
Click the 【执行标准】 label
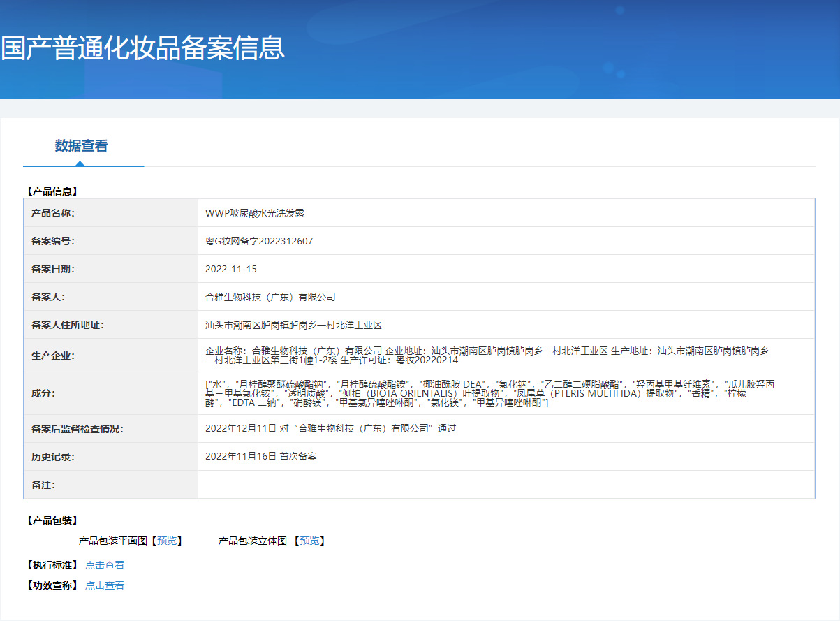52,565
